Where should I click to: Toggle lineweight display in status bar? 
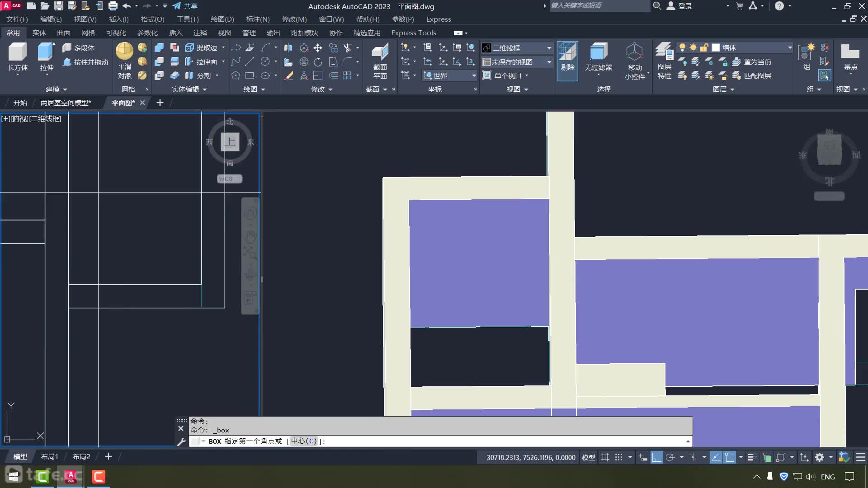click(752, 457)
